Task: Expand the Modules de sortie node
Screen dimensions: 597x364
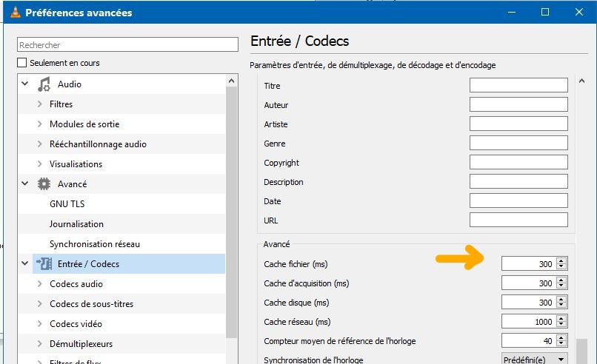Action: 39,124
